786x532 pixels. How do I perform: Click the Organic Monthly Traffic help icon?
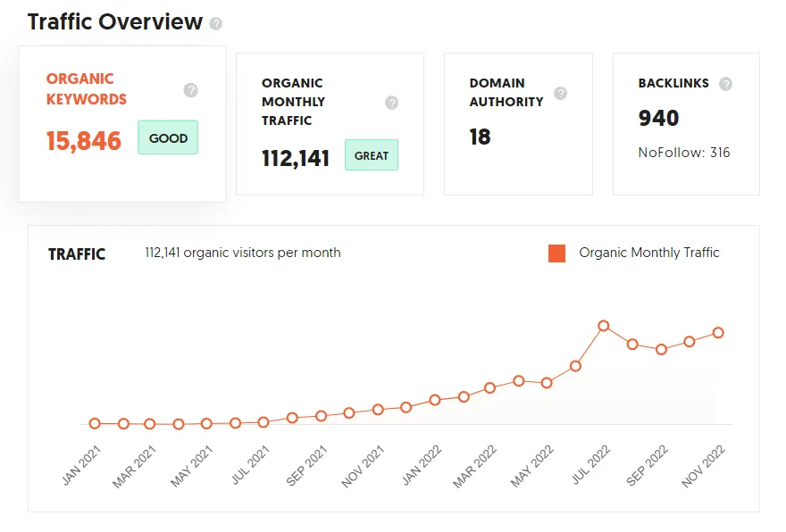coord(391,103)
